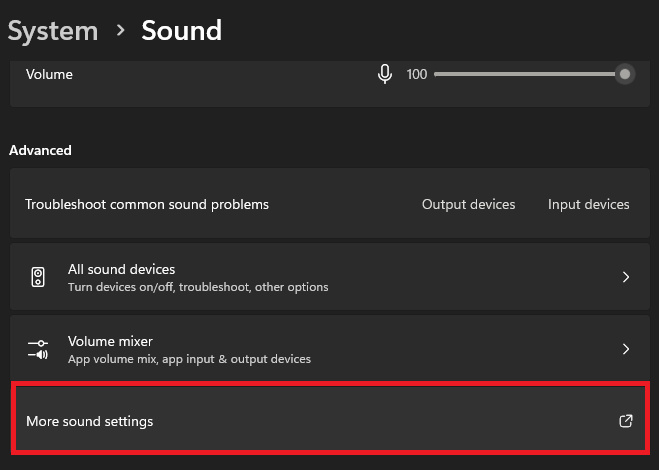The image size is (659, 470).
Task: Click the speaker icon beside All sound devices
Action: (x=38, y=277)
